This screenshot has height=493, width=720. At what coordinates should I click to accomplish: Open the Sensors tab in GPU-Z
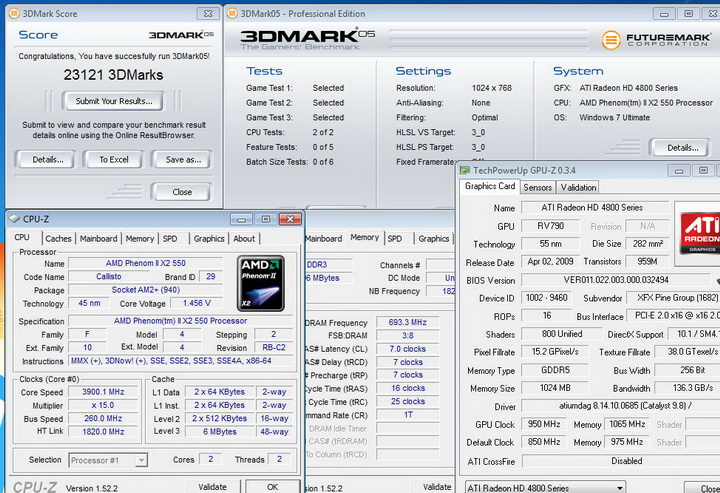point(537,187)
